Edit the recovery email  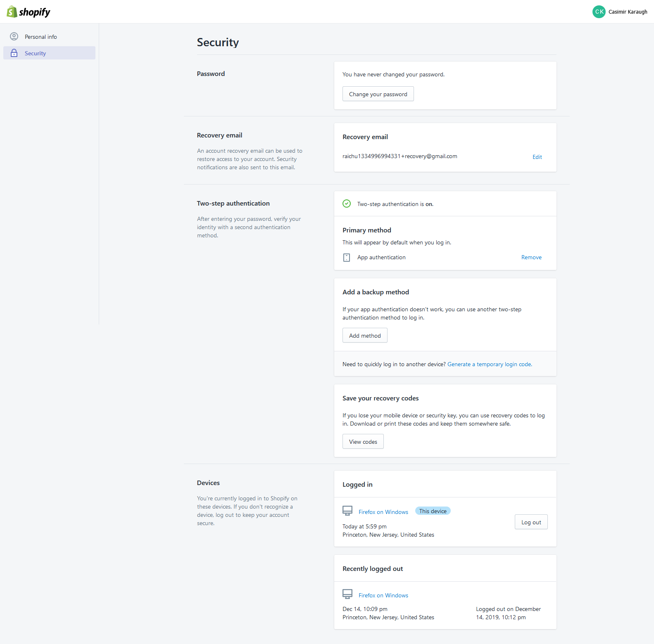click(x=537, y=157)
